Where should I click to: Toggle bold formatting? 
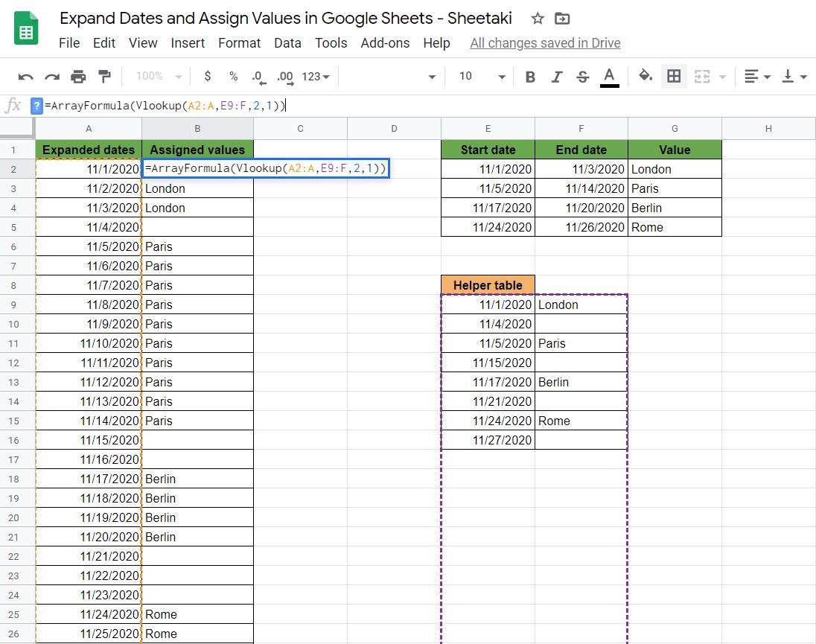click(x=530, y=76)
